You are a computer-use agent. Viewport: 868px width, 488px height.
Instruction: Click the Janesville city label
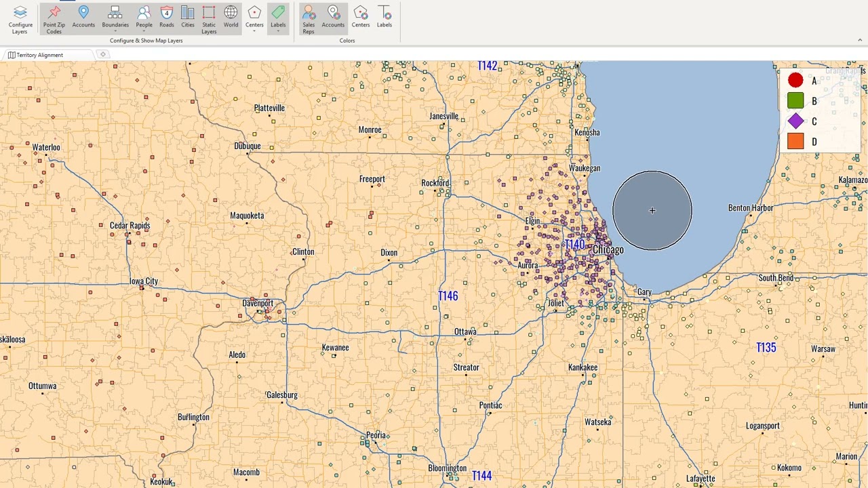tap(443, 116)
